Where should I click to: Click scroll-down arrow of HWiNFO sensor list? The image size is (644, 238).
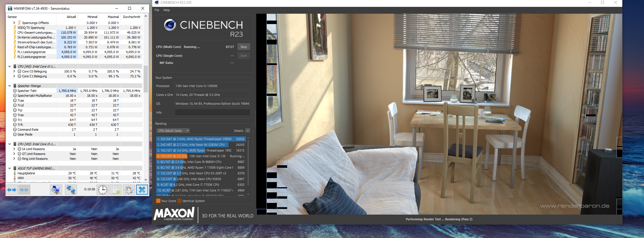point(146,180)
